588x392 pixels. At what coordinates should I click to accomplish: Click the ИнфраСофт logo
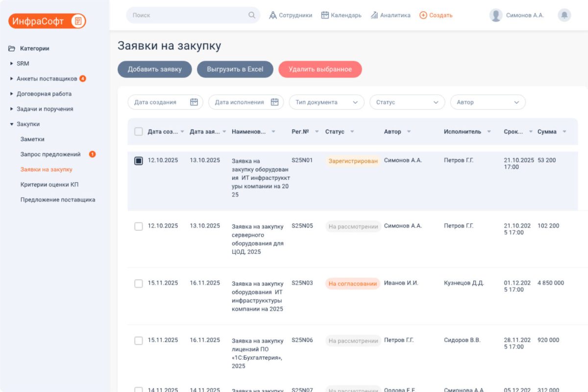pyautogui.click(x=47, y=21)
